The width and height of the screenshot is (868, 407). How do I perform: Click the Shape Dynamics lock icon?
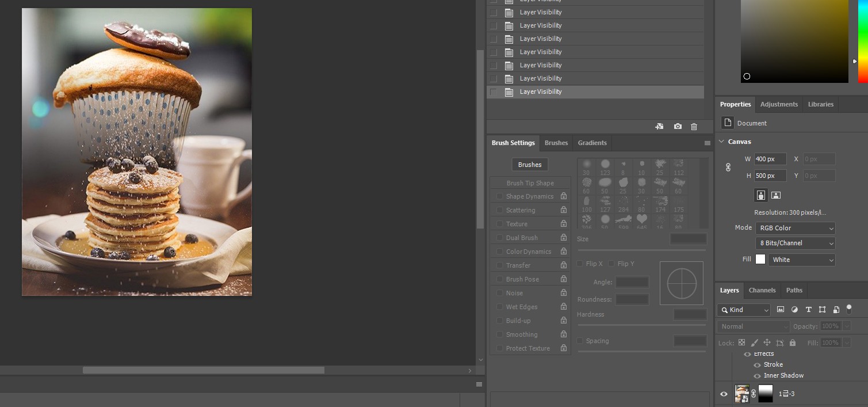pyautogui.click(x=564, y=196)
